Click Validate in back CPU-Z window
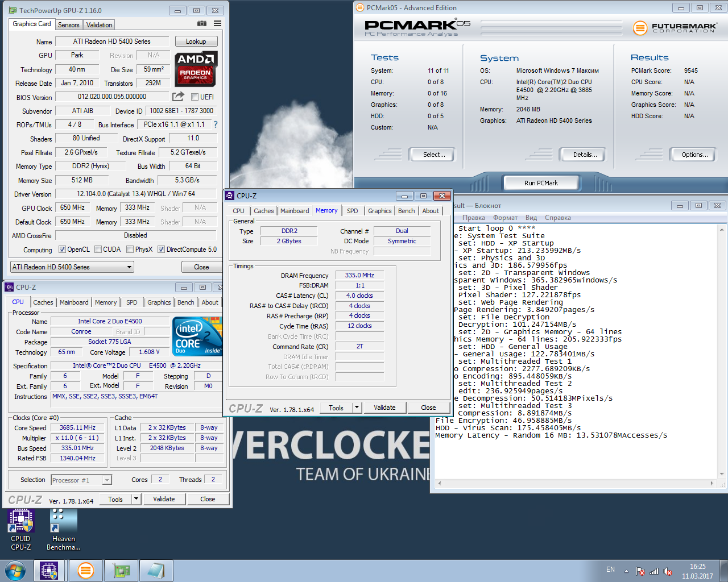 [164, 499]
